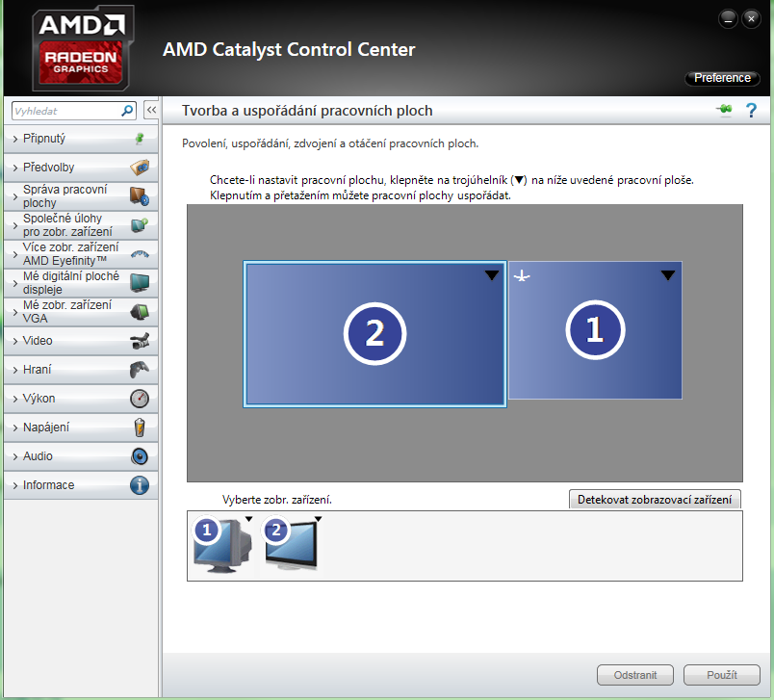The height and width of the screenshot is (700, 774).
Task: Expand the Předvolby section
Action: click(x=81, y=168)
